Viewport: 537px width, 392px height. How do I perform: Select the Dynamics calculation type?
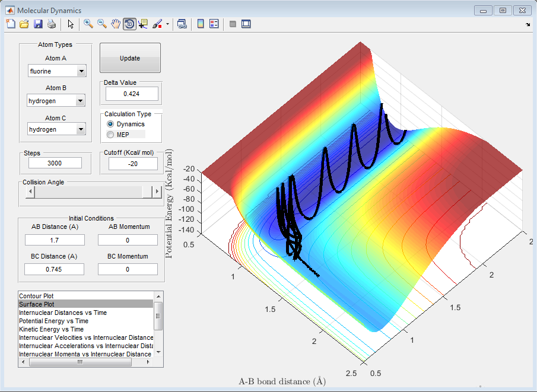pyautogui.click(x=110, y=124)
